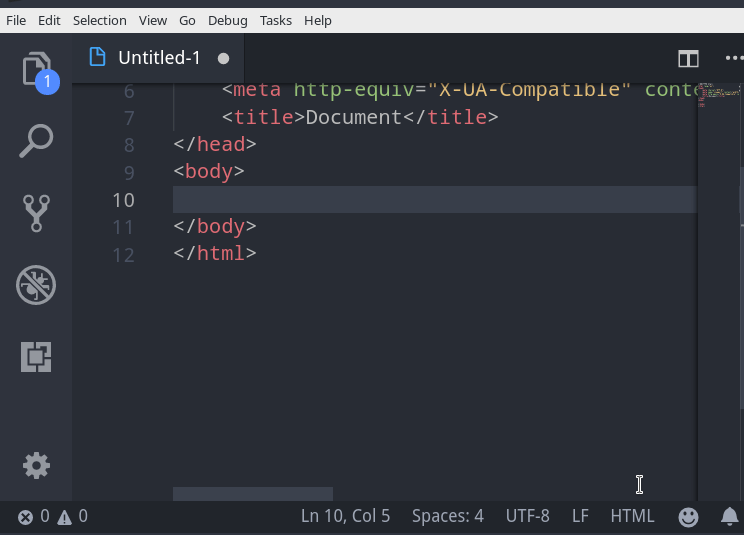This screenshot has height=535, width=744.
Task: Open the Debug view bug icon
Action: 36,285
